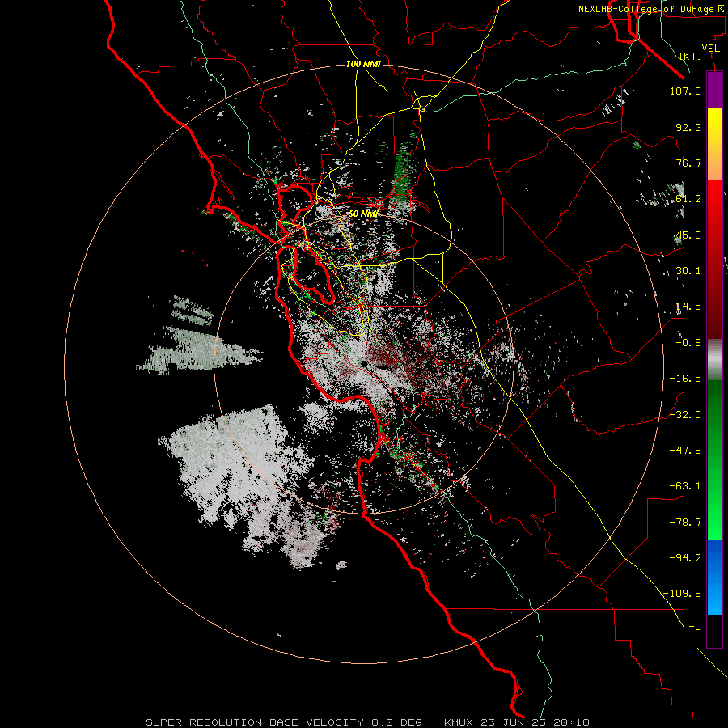The image size is (728, 728).
Task: Click the radar site dot at map center
Action: click(364, 363)
